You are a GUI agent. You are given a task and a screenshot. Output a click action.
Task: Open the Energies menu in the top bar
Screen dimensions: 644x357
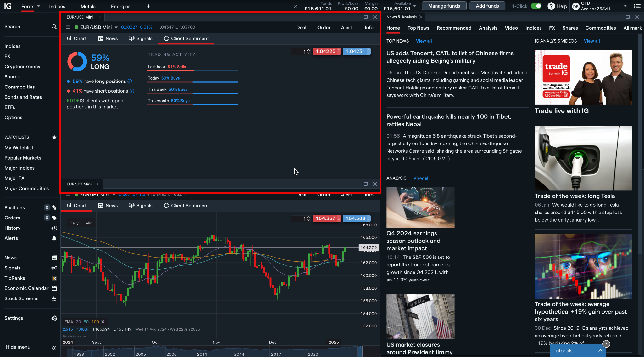coord(120,6)
